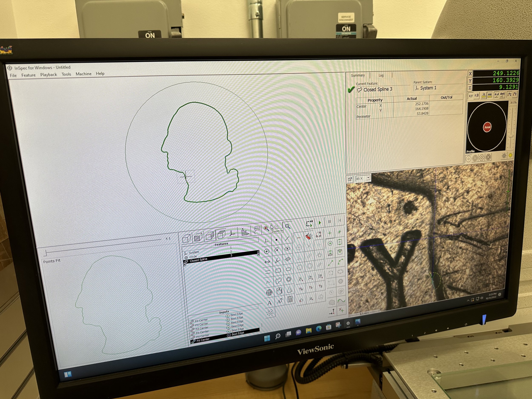Viewport: 532px width, 399px height.
Task: Select the Point feature tool
Action: tap(276, 240)
